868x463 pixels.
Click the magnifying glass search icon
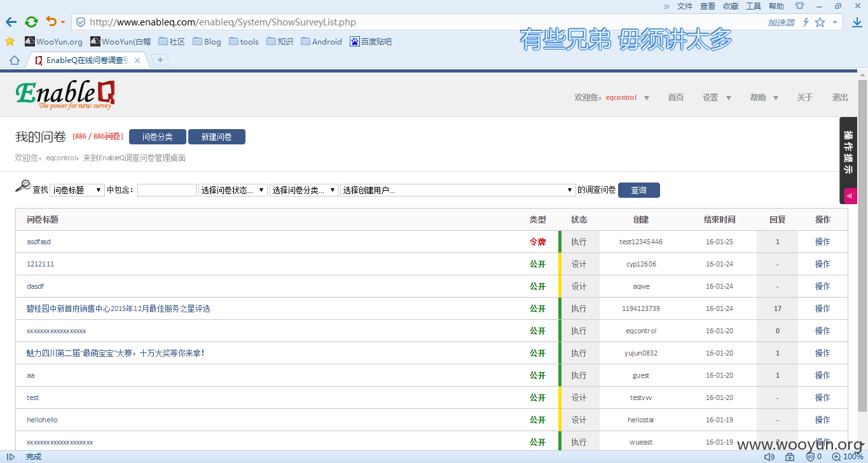pos(22,186)
